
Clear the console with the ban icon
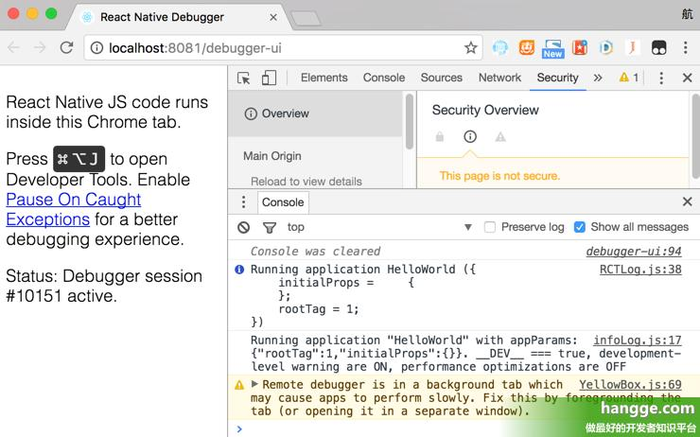(243, 228)
